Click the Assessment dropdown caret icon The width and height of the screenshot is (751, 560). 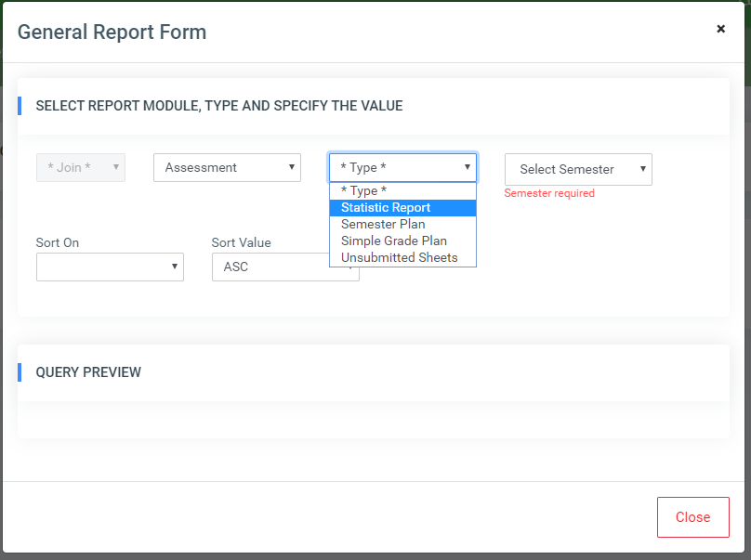click(x=291, y=167)
